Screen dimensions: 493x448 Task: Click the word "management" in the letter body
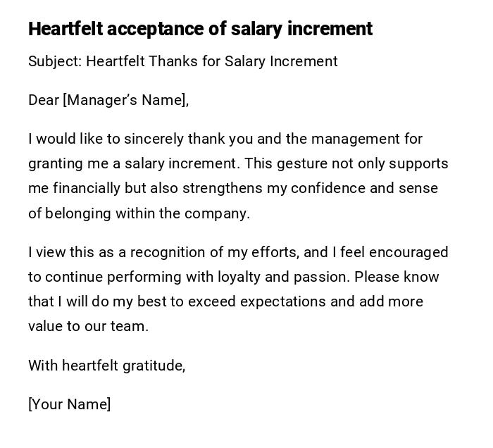point(356,139)
